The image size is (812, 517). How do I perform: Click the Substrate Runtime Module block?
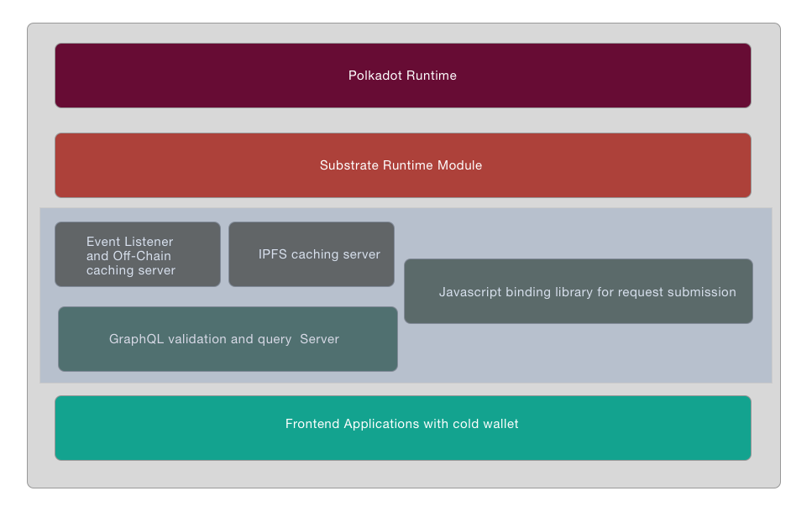(403, 165)
